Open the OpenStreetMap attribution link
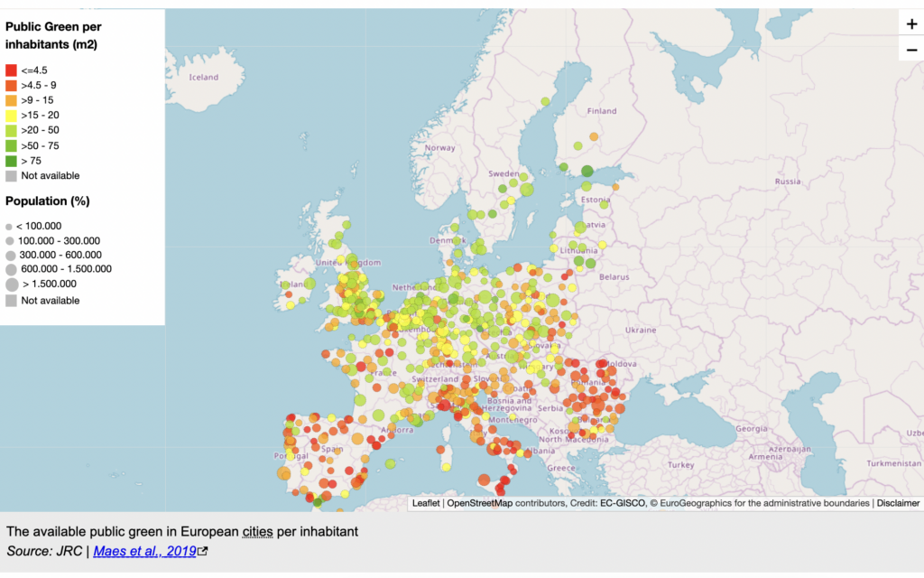Screen dimensions: 924x578 click(x=479, y=503)
